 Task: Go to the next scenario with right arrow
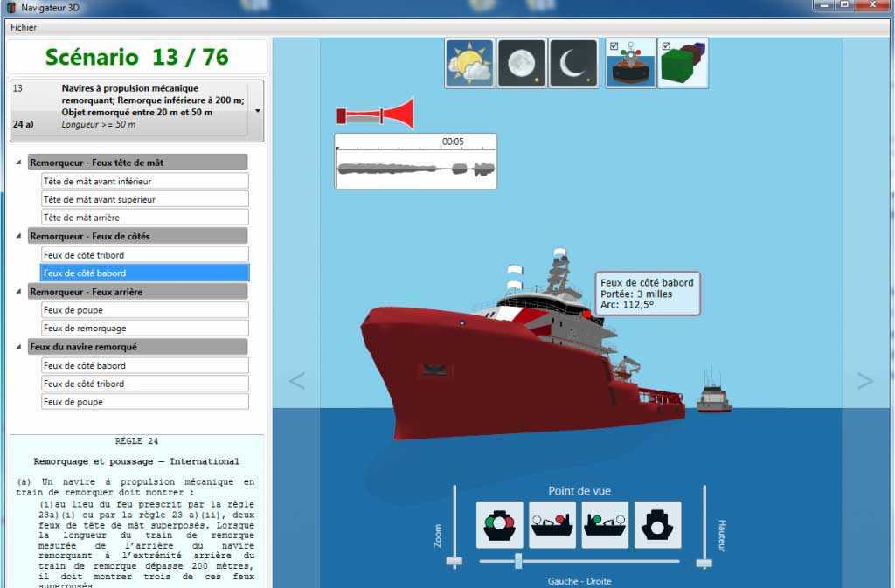click(x=864, y=380)
